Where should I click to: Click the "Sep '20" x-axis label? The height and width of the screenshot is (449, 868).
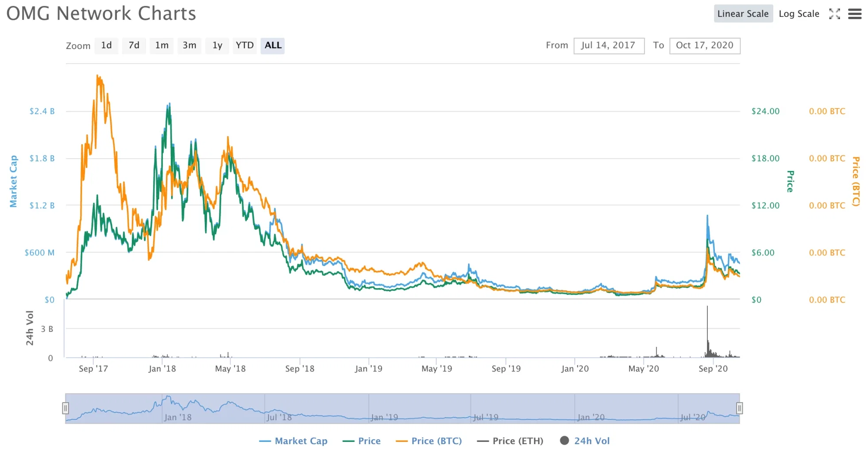click(713, 369)
